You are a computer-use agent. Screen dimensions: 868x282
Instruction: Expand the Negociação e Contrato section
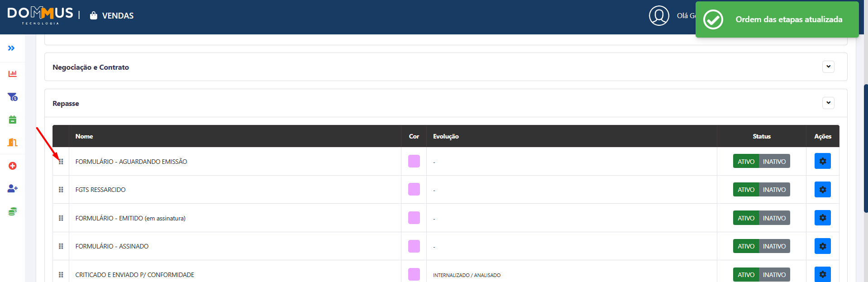coord(828,67)
